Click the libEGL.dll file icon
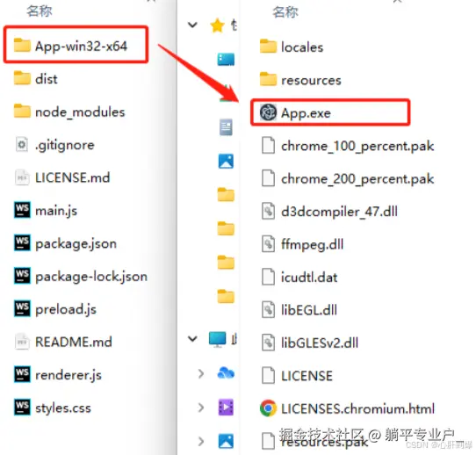Viewport: 476px width, 455px height. 268,309
